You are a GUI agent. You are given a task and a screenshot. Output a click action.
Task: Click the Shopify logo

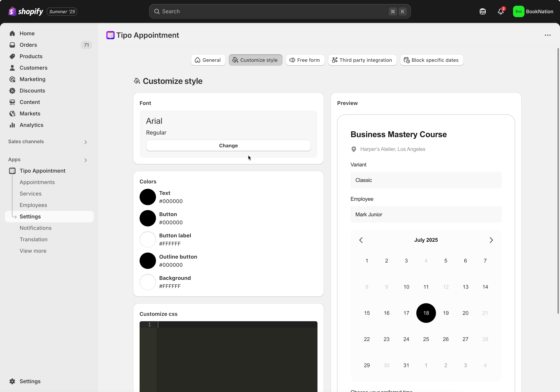(x=26, y=11)
